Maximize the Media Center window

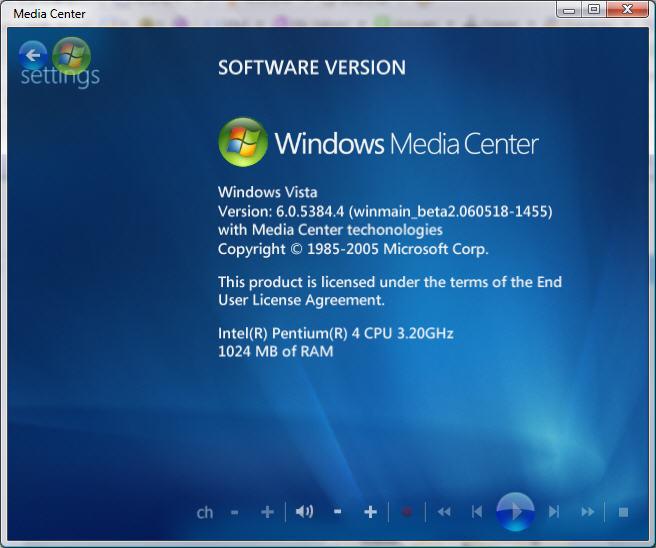point(594,9)
